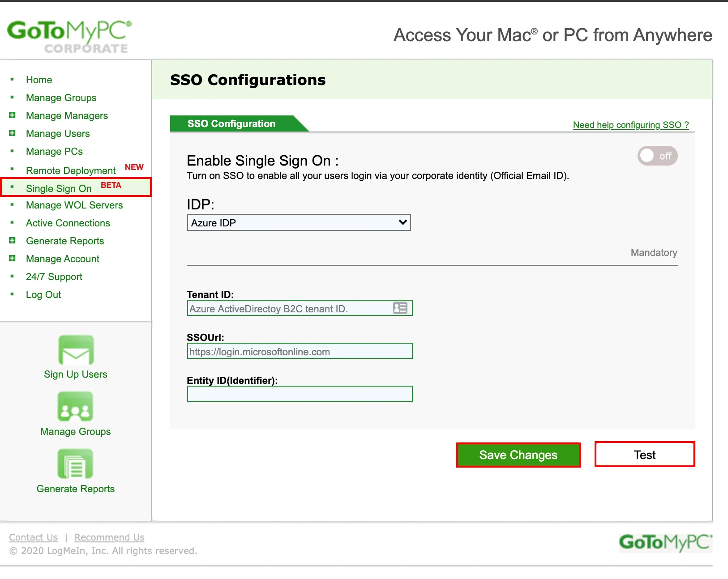Image resolution: width=728 pixels, height=579 pixels.
Task: Focus the Entity ID(Identifier) input field
Action: tap(300, 394)
